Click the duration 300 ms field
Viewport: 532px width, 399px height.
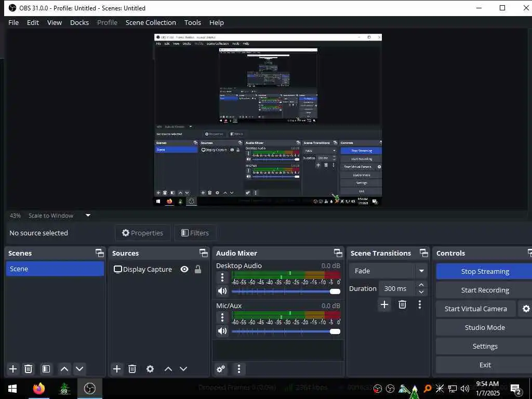pos(396,288)
